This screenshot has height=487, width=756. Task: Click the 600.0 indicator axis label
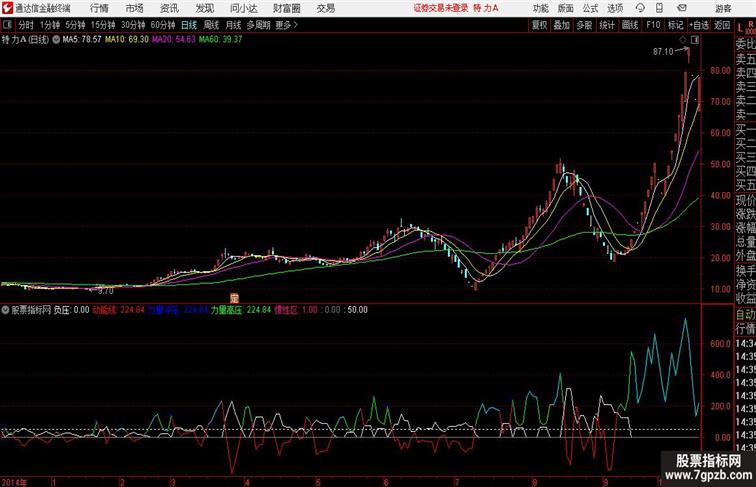click(720, 344)
